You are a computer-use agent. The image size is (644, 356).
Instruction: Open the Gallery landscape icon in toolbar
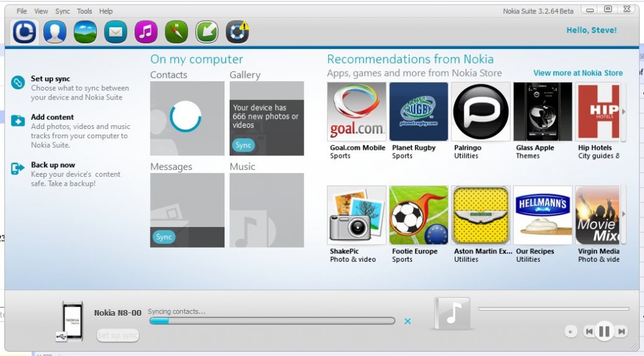[x=85, y=31]
